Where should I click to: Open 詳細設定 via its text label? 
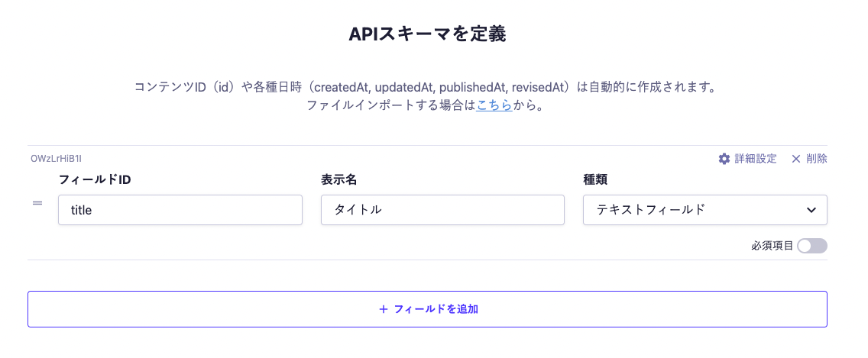[756, 159]
